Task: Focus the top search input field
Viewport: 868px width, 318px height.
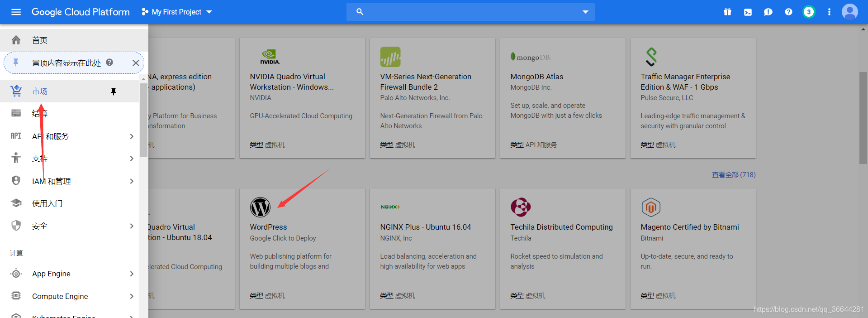Action: [470, 12]
